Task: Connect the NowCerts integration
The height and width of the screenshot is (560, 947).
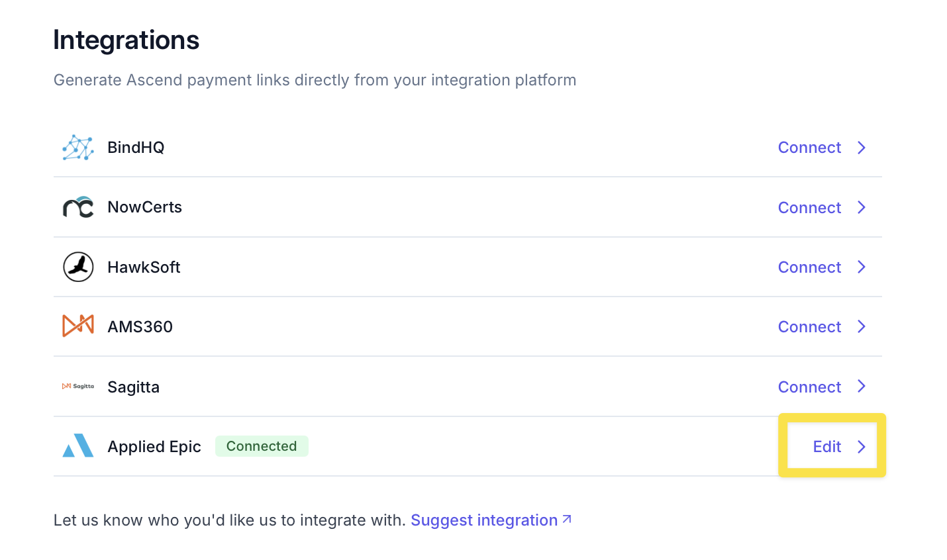Action: click(809, 207)
